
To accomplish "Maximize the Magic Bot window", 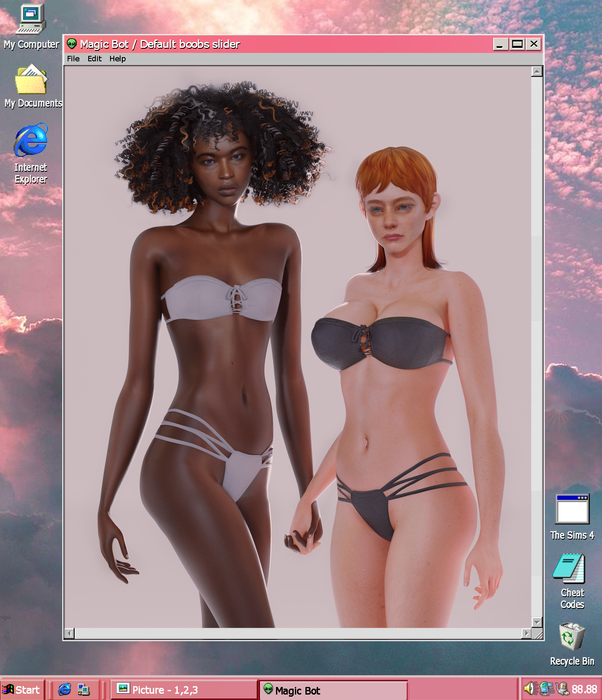I will tap(517, 44).
